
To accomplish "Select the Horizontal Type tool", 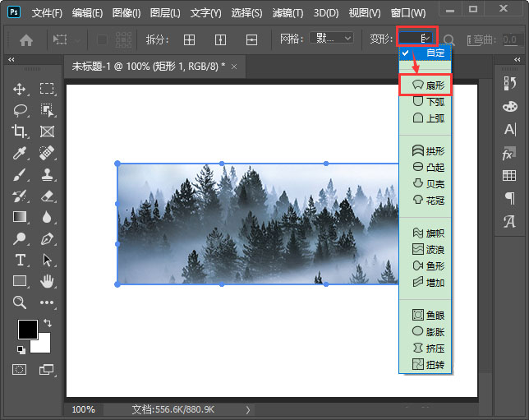I will tap(20, 261).
